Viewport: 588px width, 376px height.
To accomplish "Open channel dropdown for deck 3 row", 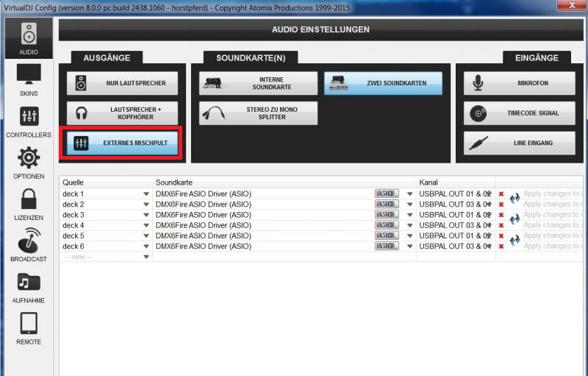I will click(490, 215).
